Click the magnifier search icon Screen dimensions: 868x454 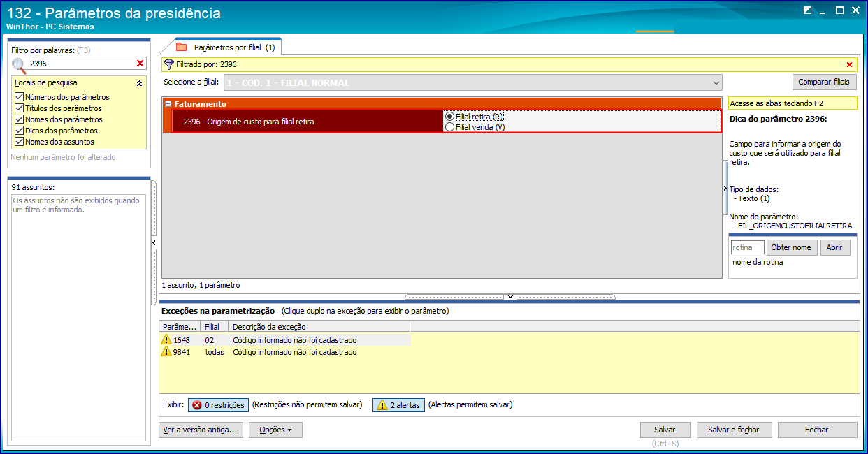[19, 64]
